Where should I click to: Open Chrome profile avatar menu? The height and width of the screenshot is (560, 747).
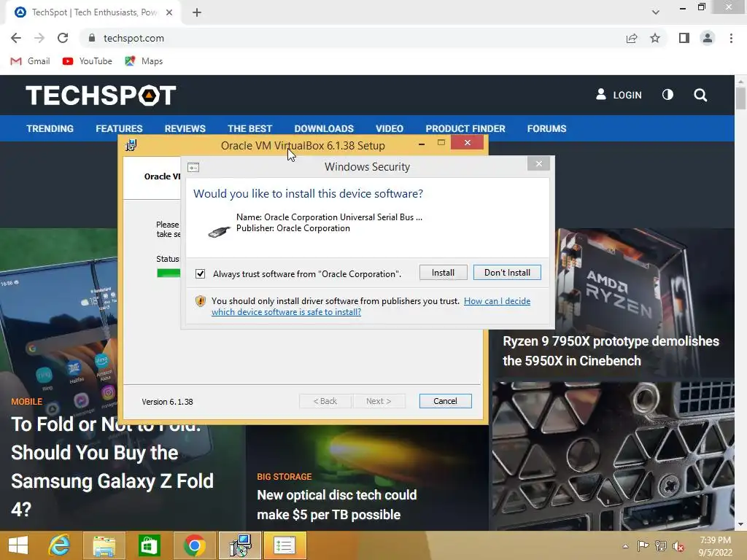point(708,38)
